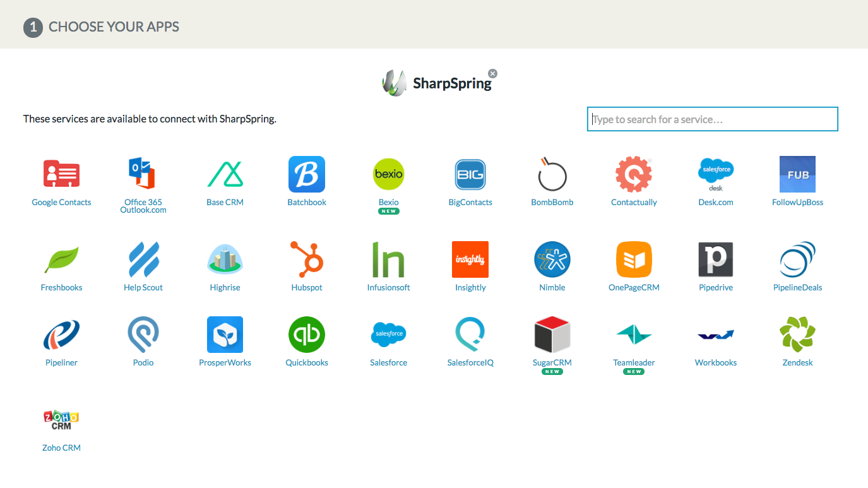Pick the Zoho CRM icon

[61, 420]
